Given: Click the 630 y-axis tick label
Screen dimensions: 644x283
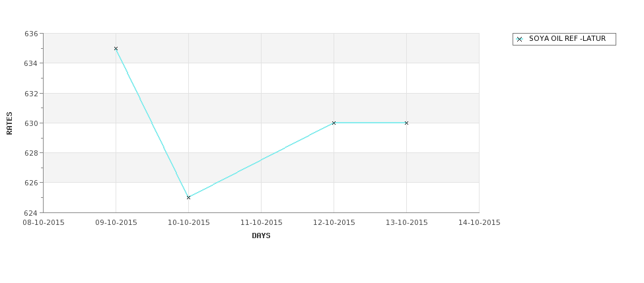Looking at the screenshot, I should point(31,123).
